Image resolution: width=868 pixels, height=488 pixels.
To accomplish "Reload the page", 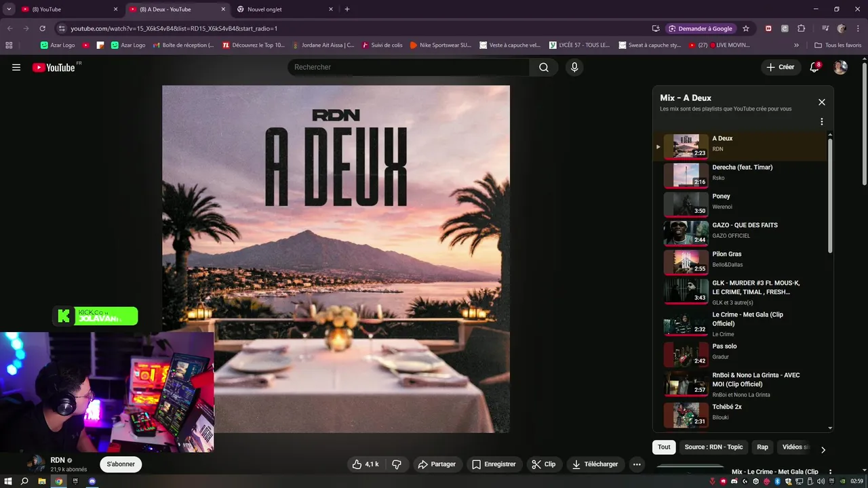I will click(42, 28).
